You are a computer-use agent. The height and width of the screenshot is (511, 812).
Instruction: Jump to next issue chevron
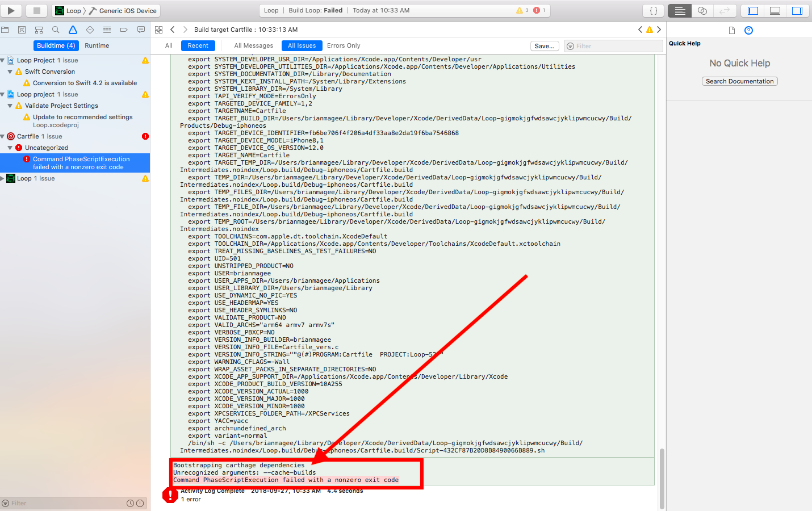click(x=659, y=30)
